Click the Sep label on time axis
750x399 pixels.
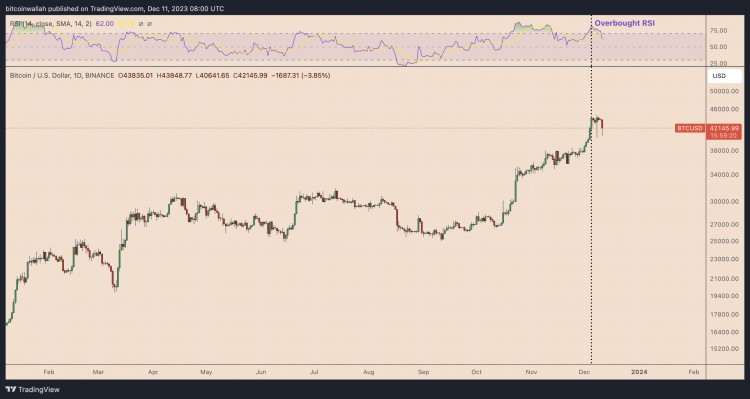(x=424, y=372)
